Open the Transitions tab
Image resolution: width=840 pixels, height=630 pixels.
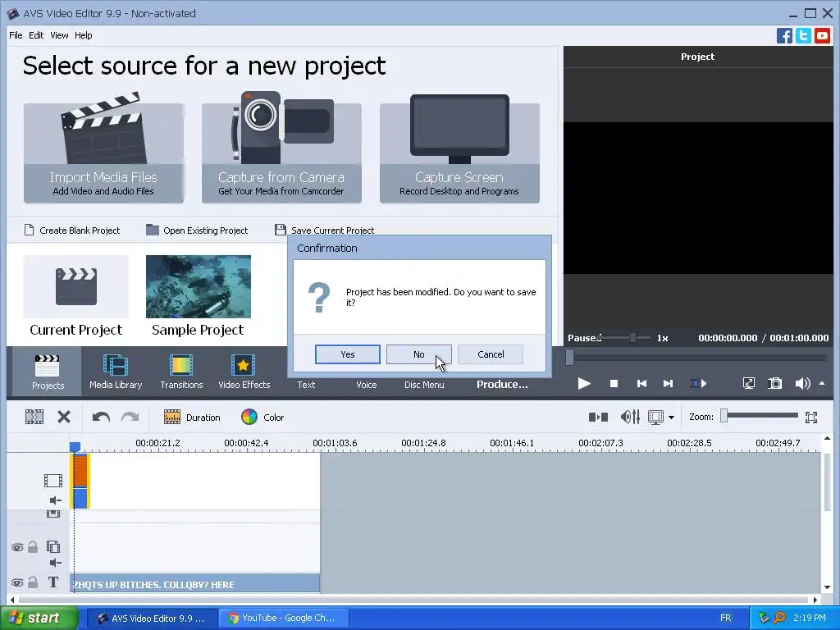[181, 372]
